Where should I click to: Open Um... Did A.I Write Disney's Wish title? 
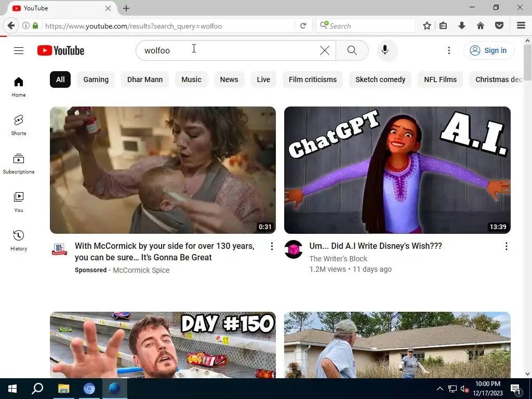point(376,246)
